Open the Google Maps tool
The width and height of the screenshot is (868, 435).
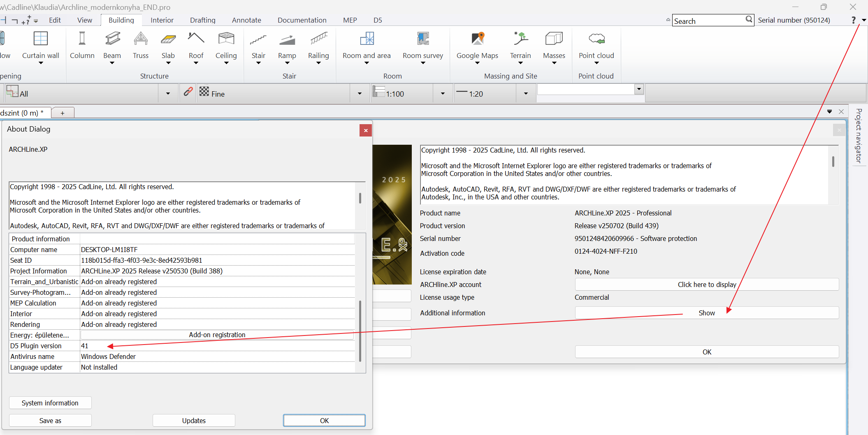477,39
